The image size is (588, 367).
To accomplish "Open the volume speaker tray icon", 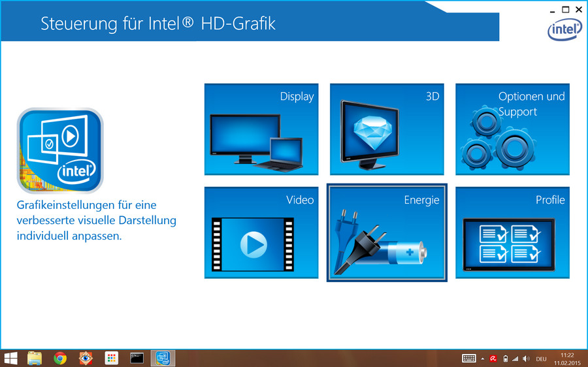I will [526, 359].
